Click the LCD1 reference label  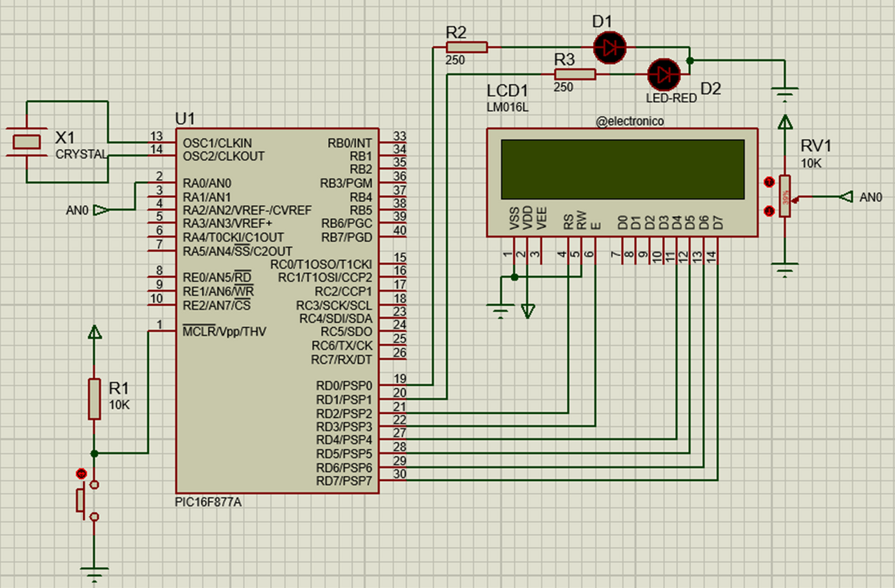click(x=507, y=92)
